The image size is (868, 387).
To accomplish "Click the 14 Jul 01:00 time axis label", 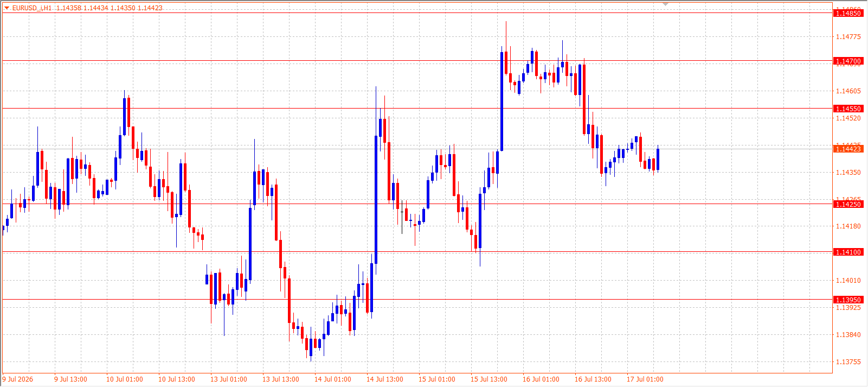I will [x=333, y=379].
